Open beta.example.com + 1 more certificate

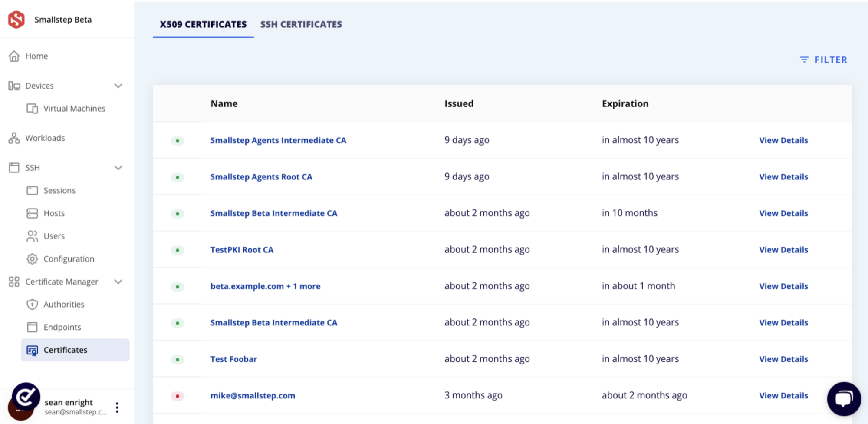(x=265, y=286)
